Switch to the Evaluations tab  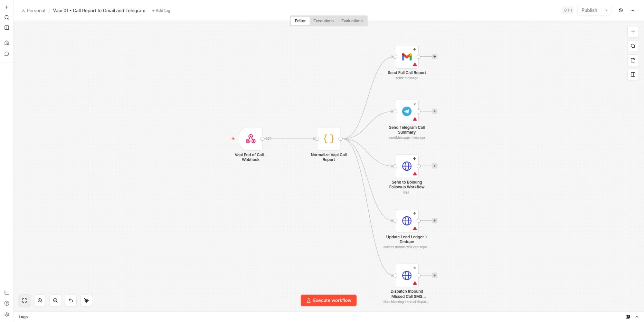352,21
